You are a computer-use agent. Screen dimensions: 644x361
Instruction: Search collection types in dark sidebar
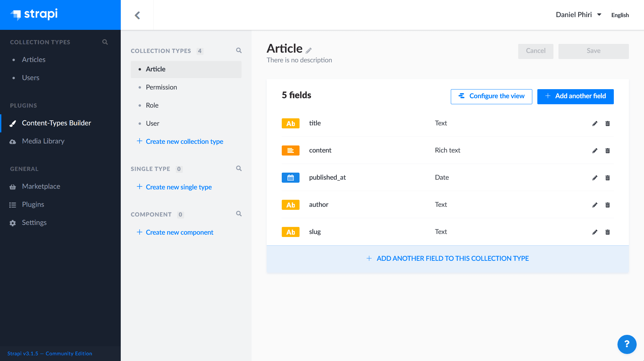[105, 42]
